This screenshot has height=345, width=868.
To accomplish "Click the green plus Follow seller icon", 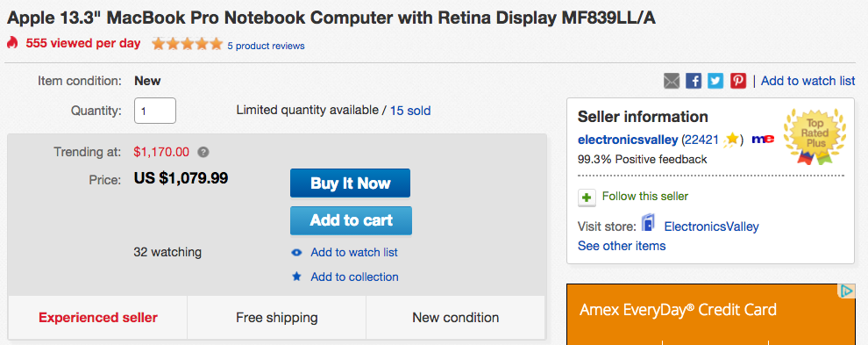I will [587, 198].
